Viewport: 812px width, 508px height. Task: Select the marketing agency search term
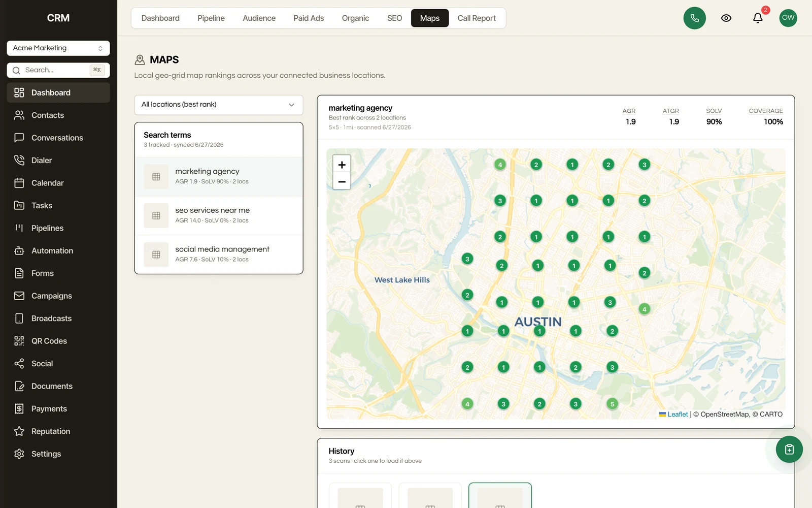point(219,177)
